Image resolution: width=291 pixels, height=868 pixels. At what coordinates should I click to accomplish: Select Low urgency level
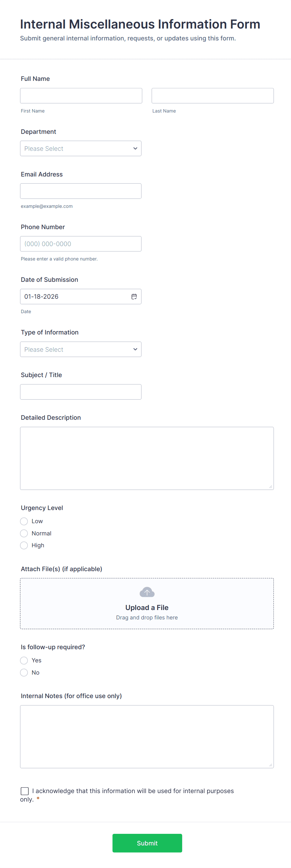[24, 521]
